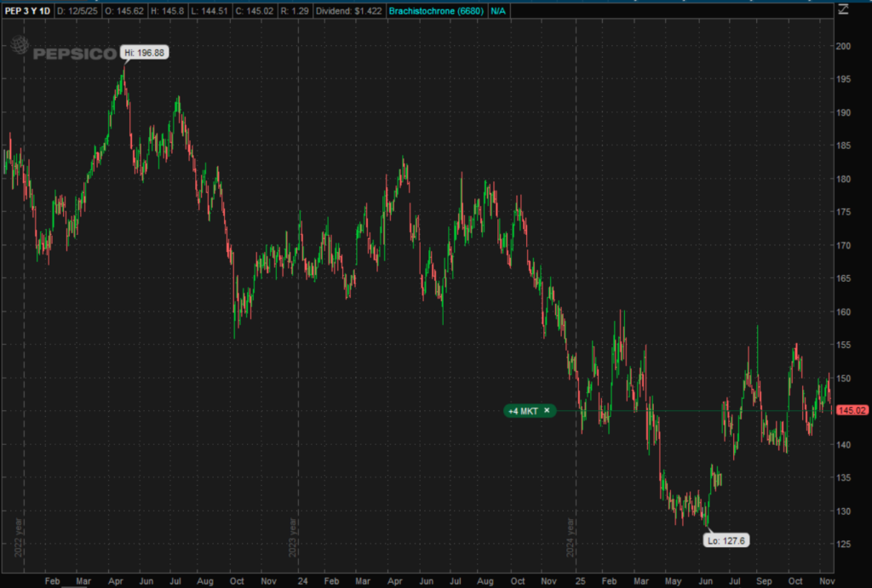Click the 2023 year vertical marker

tap(294, 536)
